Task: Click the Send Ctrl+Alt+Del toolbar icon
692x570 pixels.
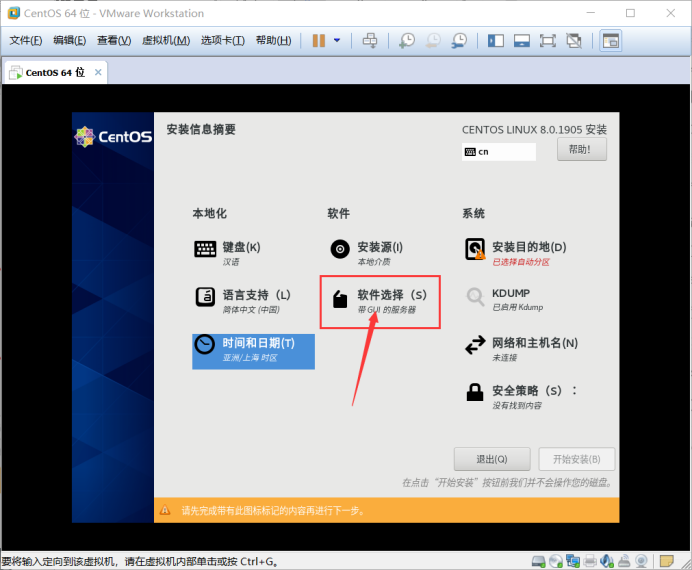Action: click(370, 41)
